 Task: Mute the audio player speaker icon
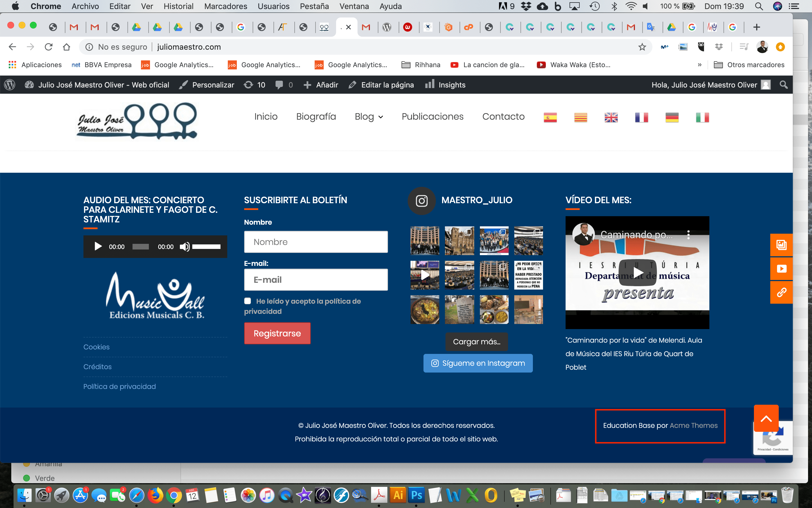(x=184, y=247)
